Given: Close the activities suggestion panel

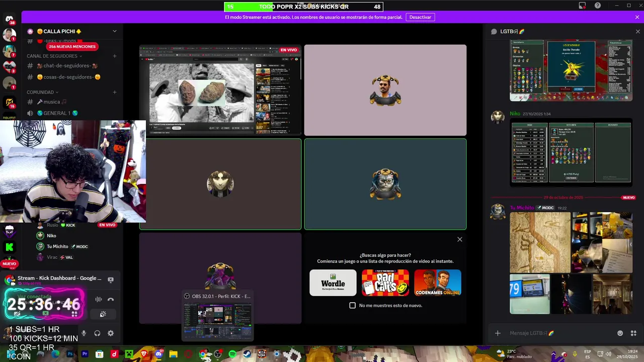Looking at the screenshot, I should 459,239.
